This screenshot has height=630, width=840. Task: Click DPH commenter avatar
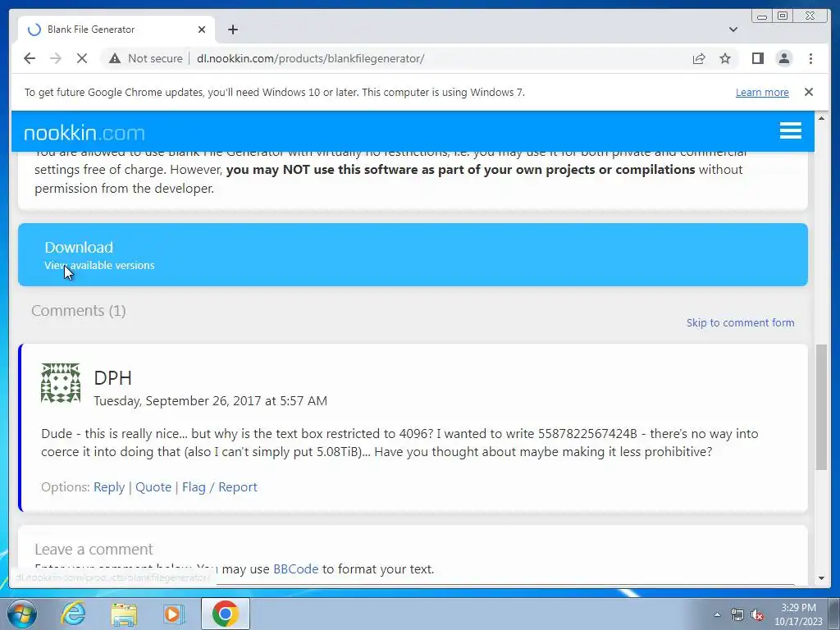tap(61, 383)
